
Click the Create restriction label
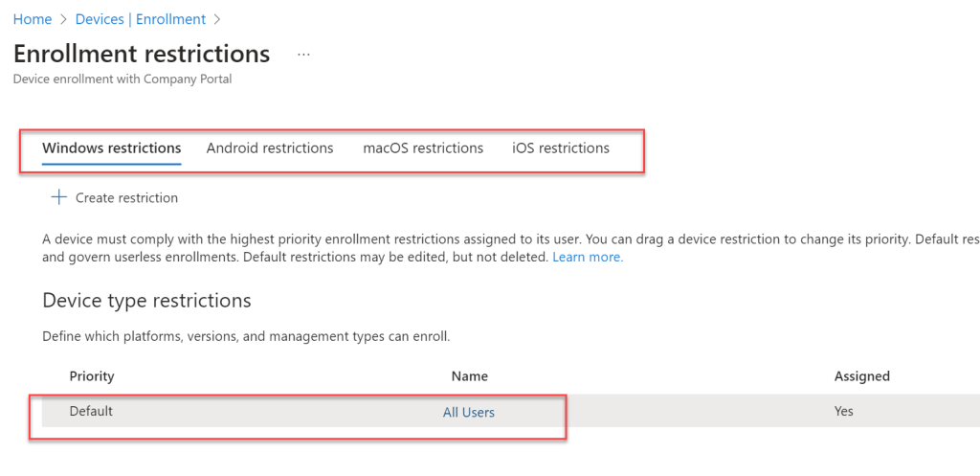tap(127, 198)
